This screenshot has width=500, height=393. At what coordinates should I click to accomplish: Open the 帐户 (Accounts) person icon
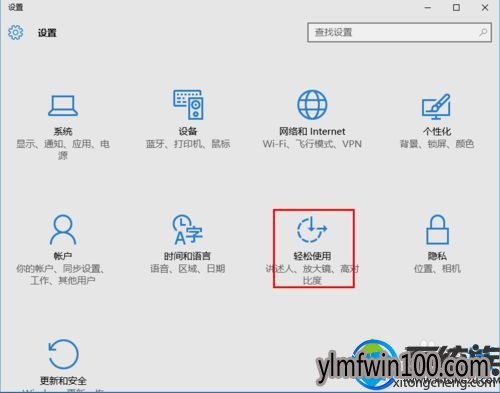[x=63, y=230]
